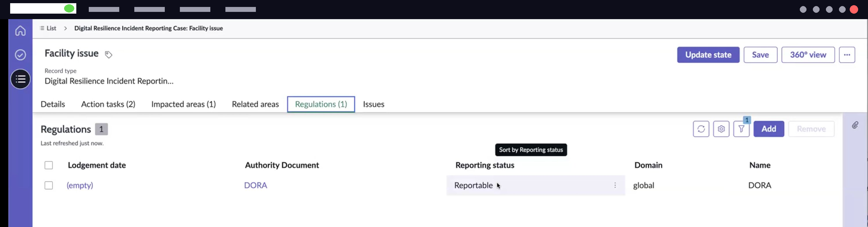Screen dimensions: 868x227
Task: Click the Update state button
Action: click(708, 55)
